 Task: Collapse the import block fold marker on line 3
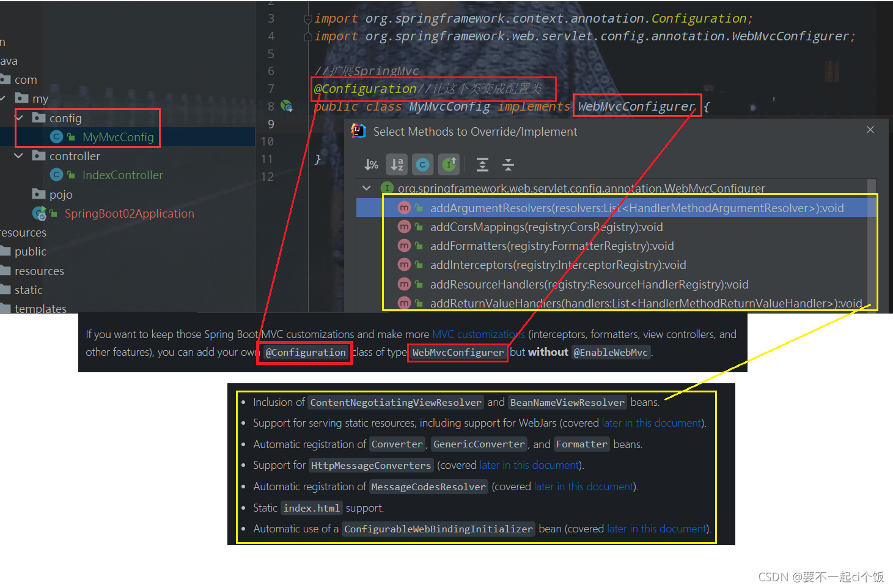point(308,19)
